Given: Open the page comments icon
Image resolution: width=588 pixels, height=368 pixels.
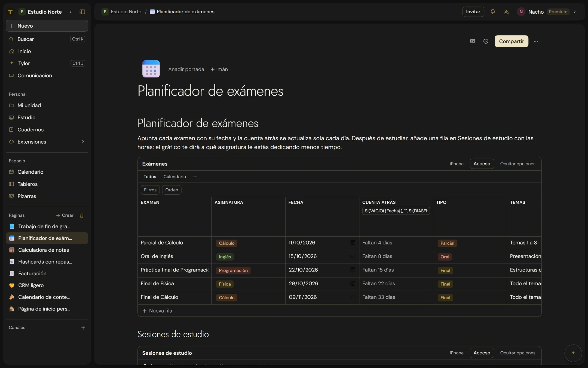Looking at the screenshot, I should point(473,41).
